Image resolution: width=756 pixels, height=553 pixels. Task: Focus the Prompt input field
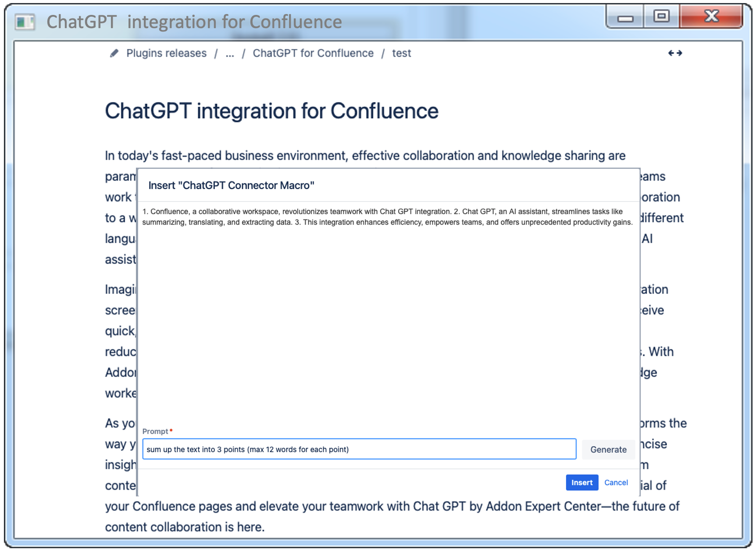coord(359,449)
